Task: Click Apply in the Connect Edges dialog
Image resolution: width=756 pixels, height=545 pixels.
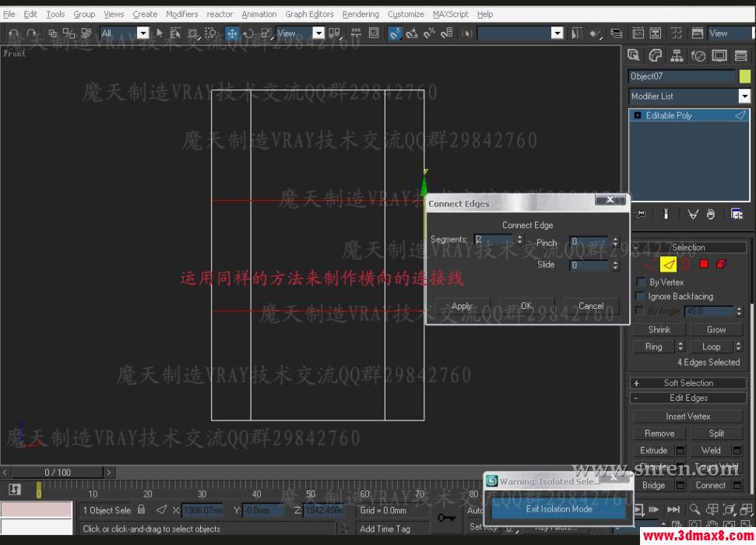Action: (462, 306)
